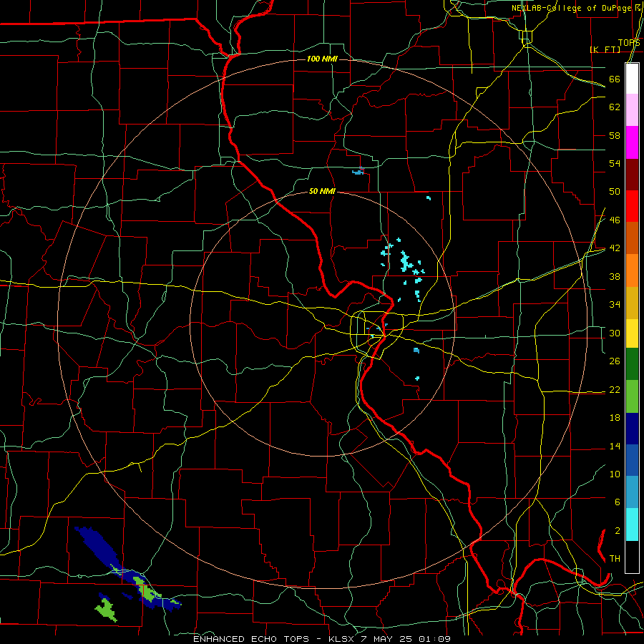Click the "54" legend value
Screen dimensions: 644x644
(615, 163)
